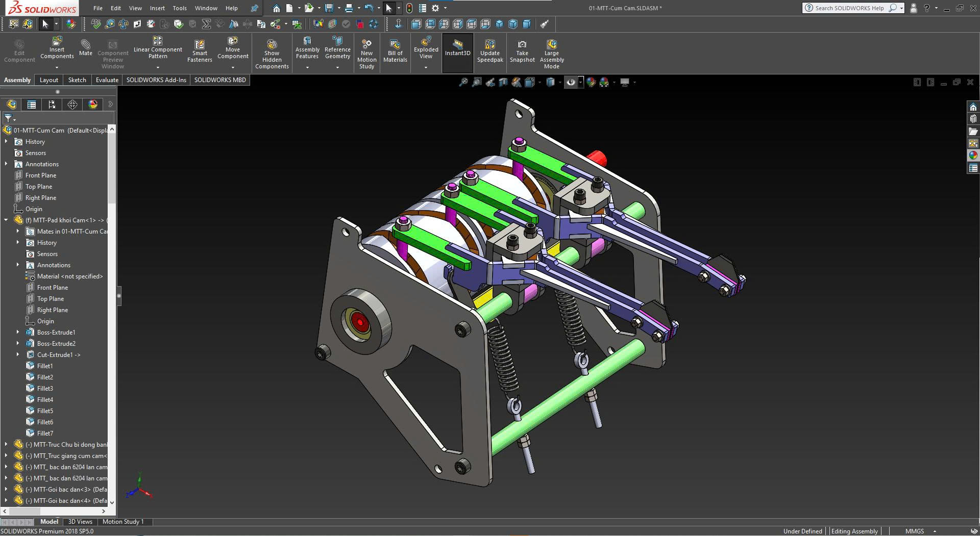The height and width of the screenshot is (536, 980).
Task: Click the Editing Assembly status text
Action: pyautogui.click(x=854, y=531)
